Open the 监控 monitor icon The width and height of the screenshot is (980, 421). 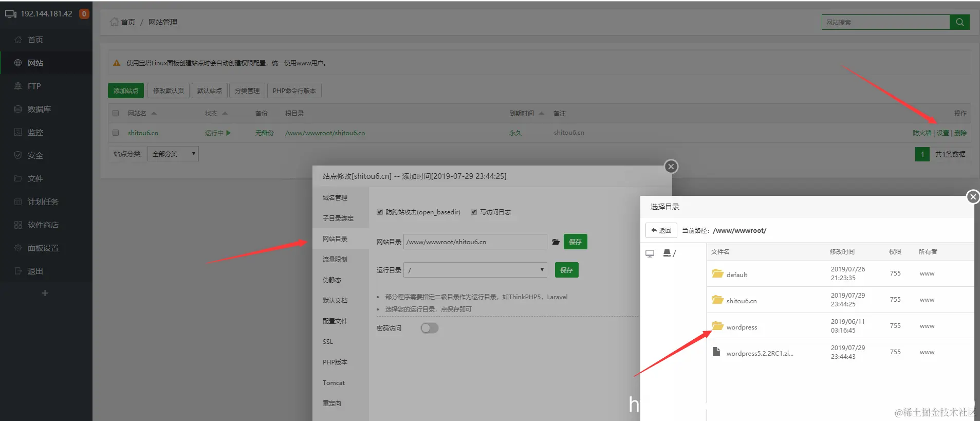tap(18, 132)
